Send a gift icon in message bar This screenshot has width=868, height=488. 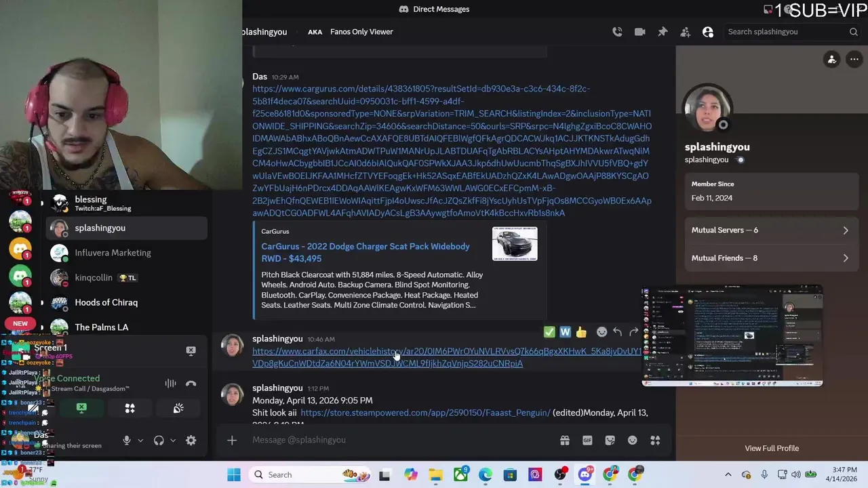pos(564,441)
